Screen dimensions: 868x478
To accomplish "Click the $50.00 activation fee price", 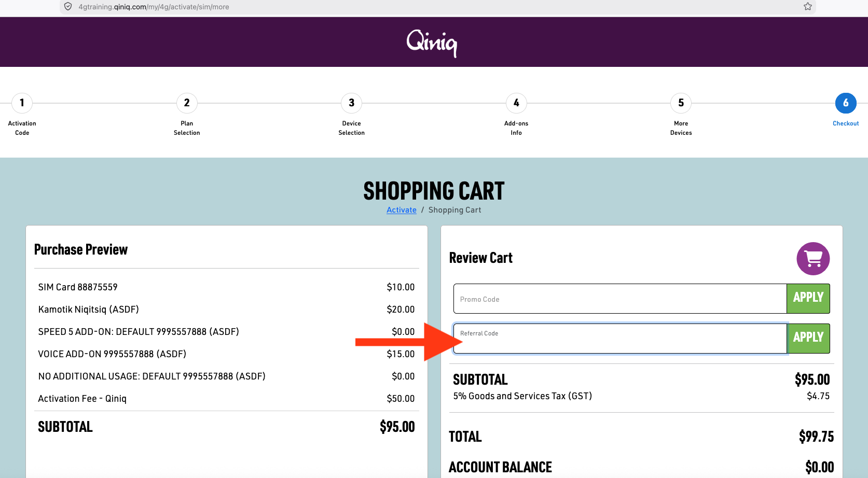I will 401,399.
